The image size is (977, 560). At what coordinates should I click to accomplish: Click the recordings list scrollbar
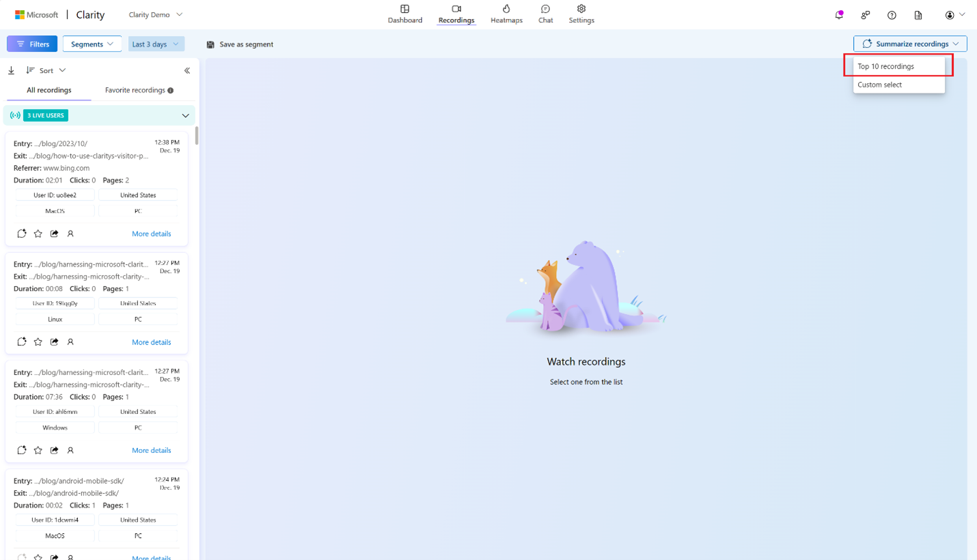[197, 135]
